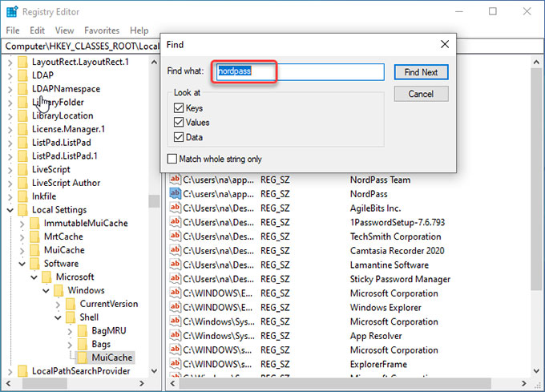545x392 pixels.
Task: Click the tree pane scroll-up arrow
Action: tap(155, 63)
